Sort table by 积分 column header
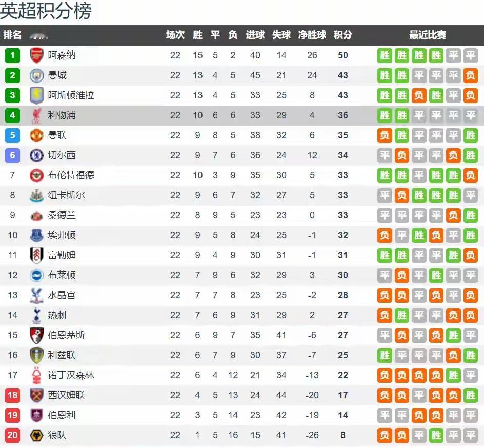 [342, 35]
